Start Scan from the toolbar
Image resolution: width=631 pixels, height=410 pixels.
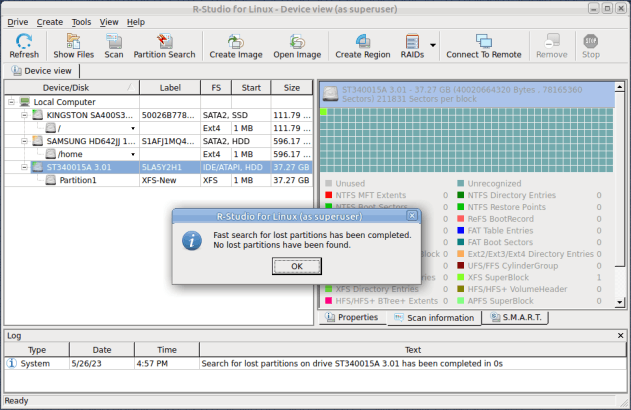pyautogui.click(x=114, y=46)
